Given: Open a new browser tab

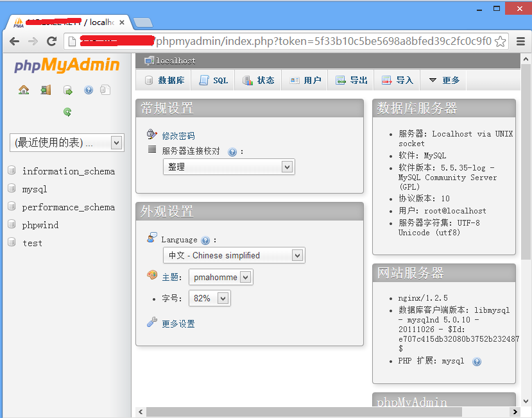Looking at the screenshot, I should [x=143, y=22].
